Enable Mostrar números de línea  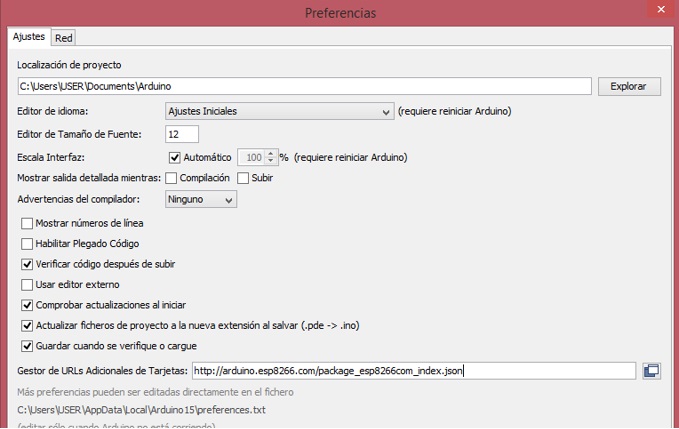click(27, 223)
